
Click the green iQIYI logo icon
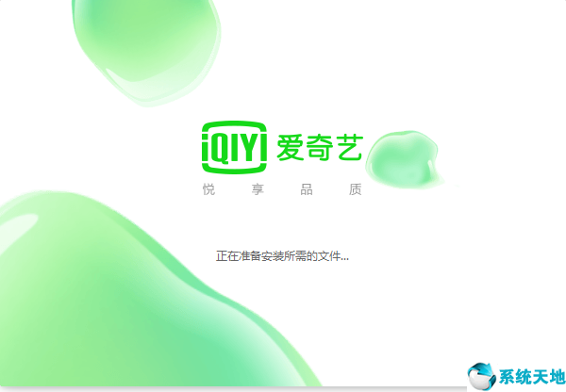[234, 147]
